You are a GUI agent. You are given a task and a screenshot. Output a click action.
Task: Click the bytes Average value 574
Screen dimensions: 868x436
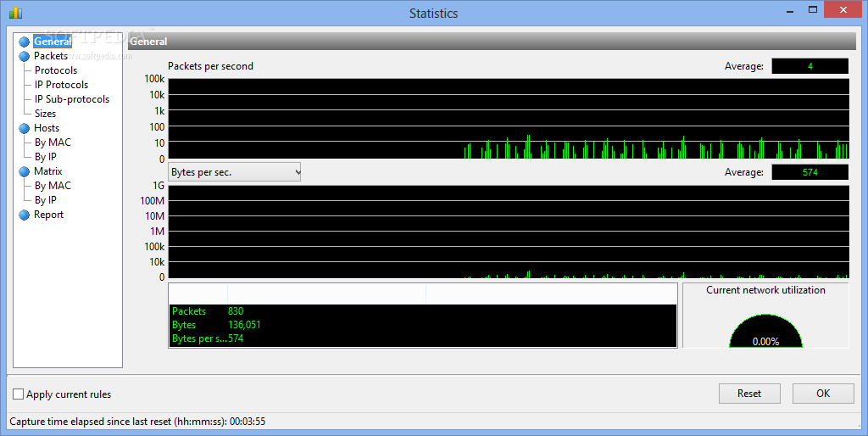(x=810, y=172)
